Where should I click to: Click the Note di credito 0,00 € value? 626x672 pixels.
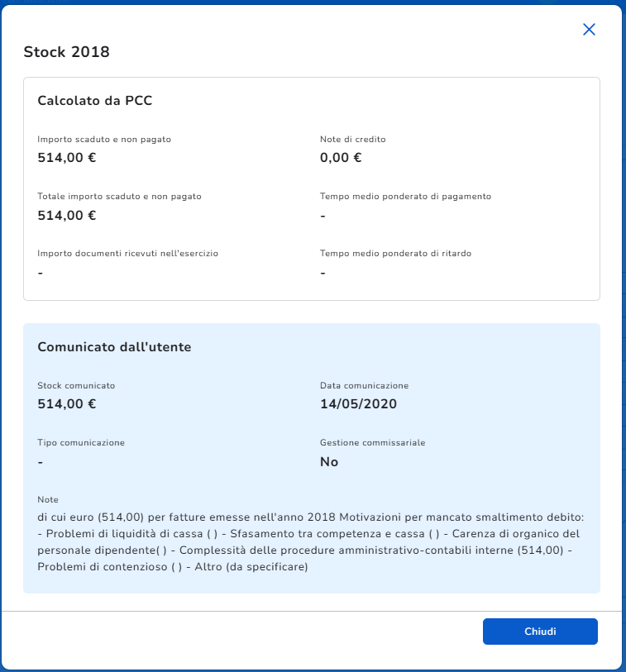pyautogui.click(x=341, y=158)
